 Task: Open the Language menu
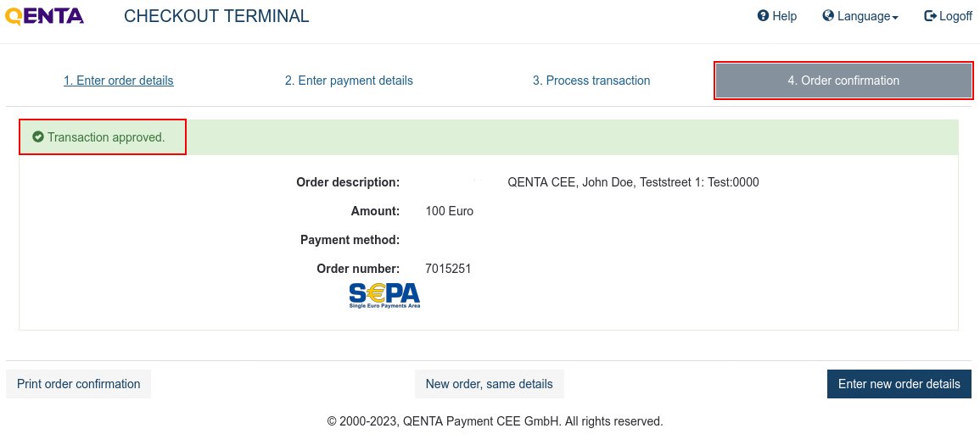tap(860, 16)
